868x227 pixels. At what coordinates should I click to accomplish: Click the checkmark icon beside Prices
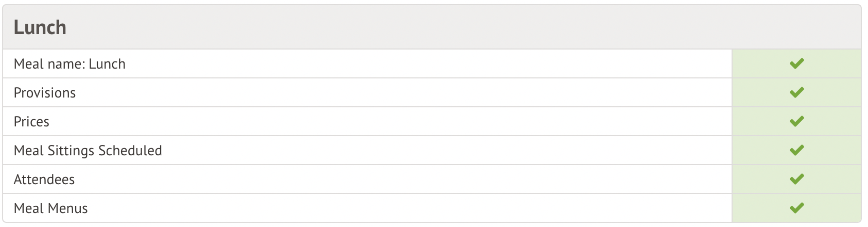(796, 121)
